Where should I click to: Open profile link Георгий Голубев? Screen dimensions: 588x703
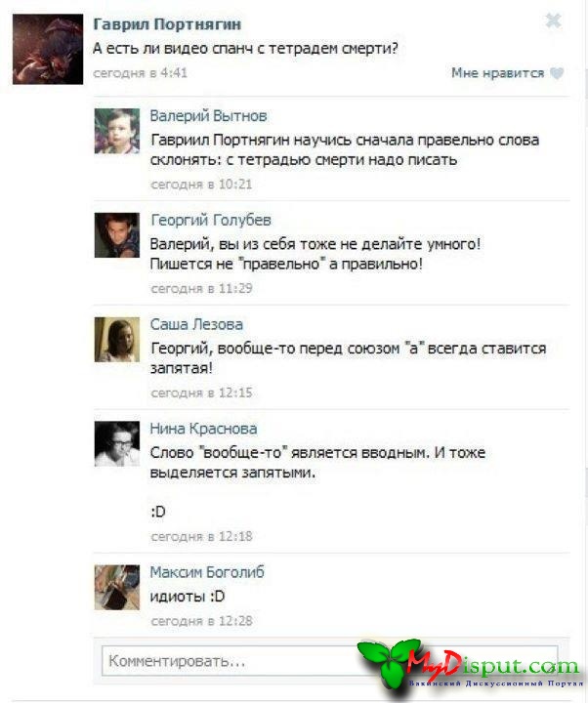click(x=211, y=220)
